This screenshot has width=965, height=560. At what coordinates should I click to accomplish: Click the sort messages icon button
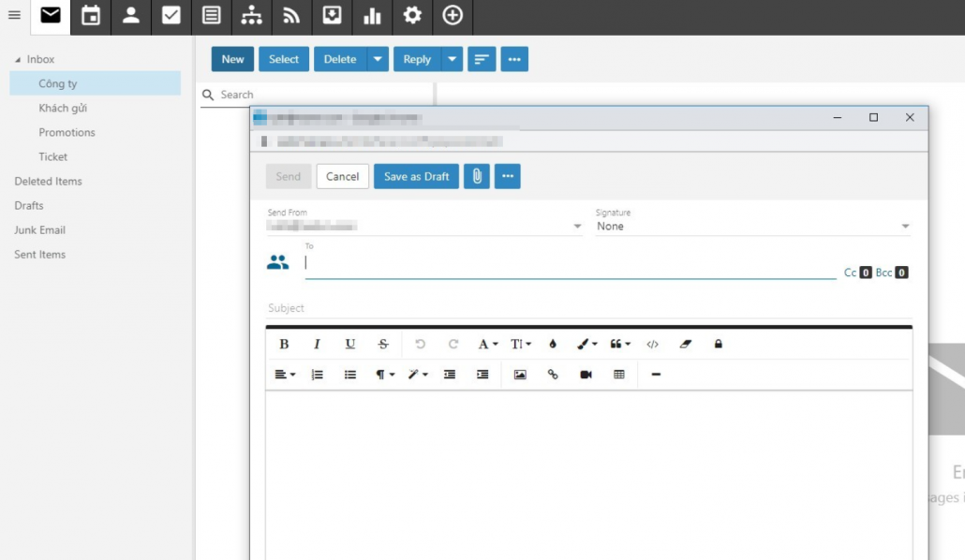[482, 59]
